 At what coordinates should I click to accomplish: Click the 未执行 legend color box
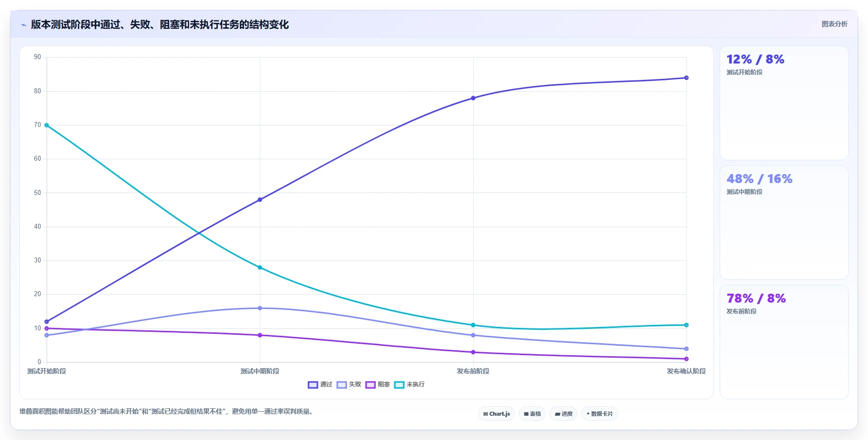click(399, 384)
